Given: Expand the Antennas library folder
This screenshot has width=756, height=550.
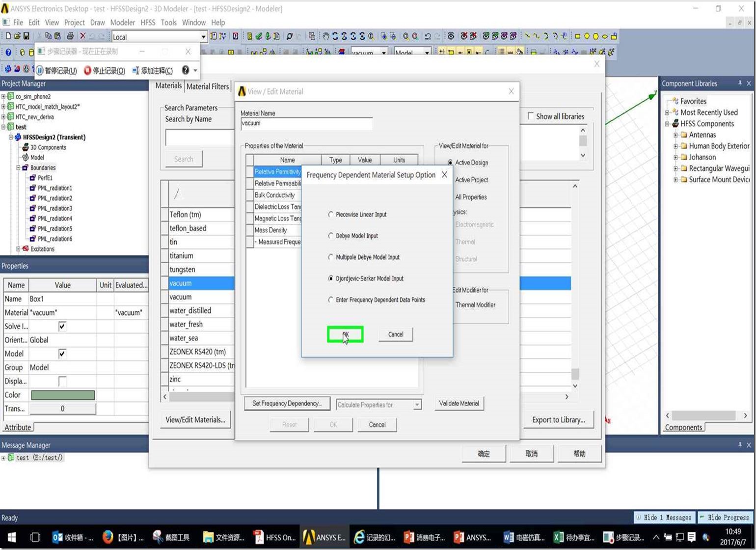Looking at the screenshot, I should pos(675,135).
